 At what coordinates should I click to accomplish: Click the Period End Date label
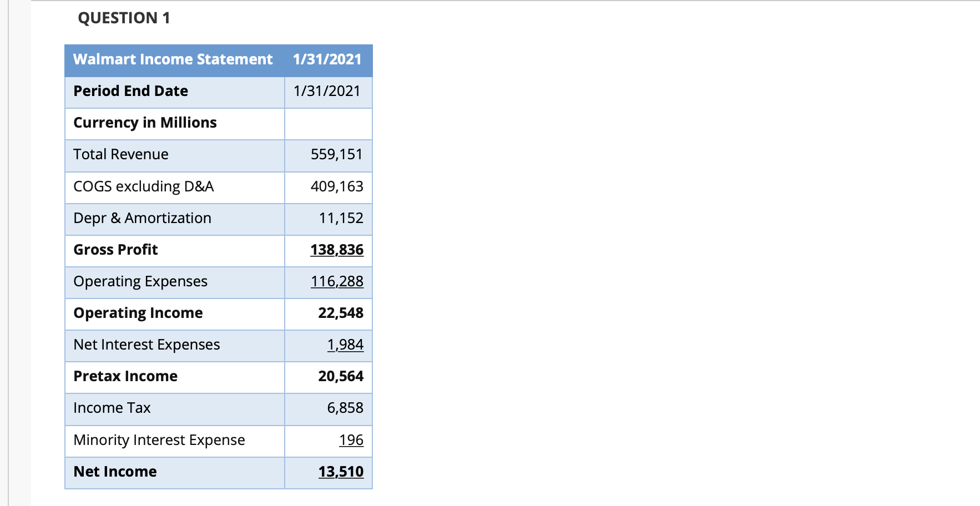pos(131,91)
